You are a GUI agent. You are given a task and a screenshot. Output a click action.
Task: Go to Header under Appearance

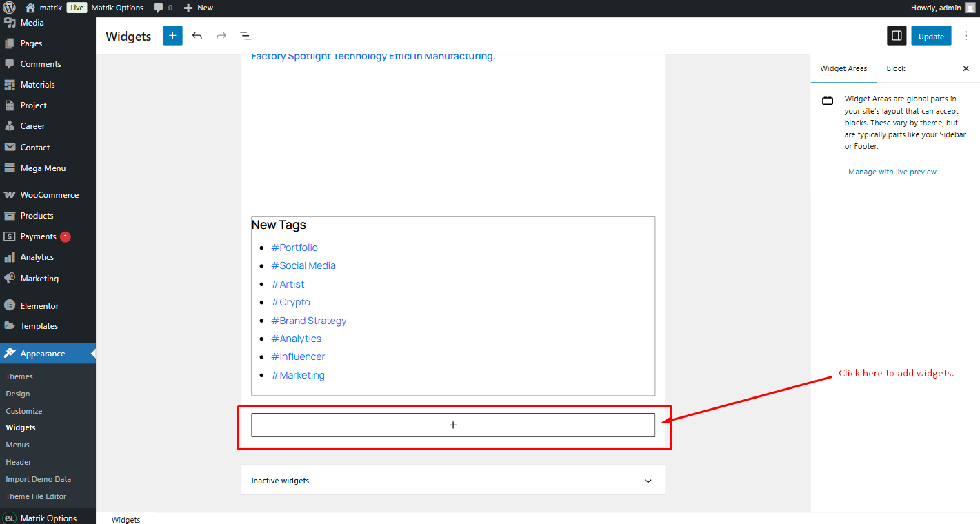(x=19, y=462)
